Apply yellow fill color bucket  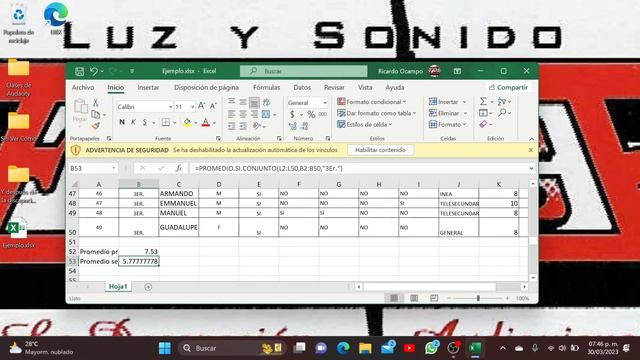(x=187, y=122)
